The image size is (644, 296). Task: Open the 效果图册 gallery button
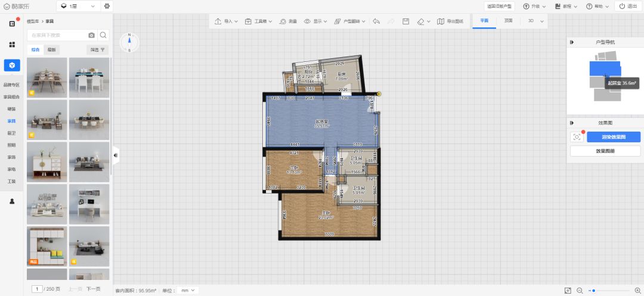click(x=605, y=151)
